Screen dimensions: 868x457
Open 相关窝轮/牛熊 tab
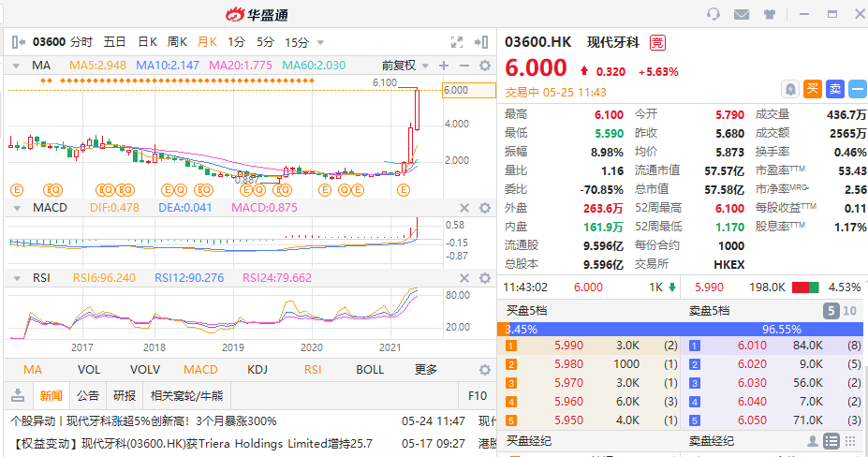pyautogui.click(x=186, y=395)
